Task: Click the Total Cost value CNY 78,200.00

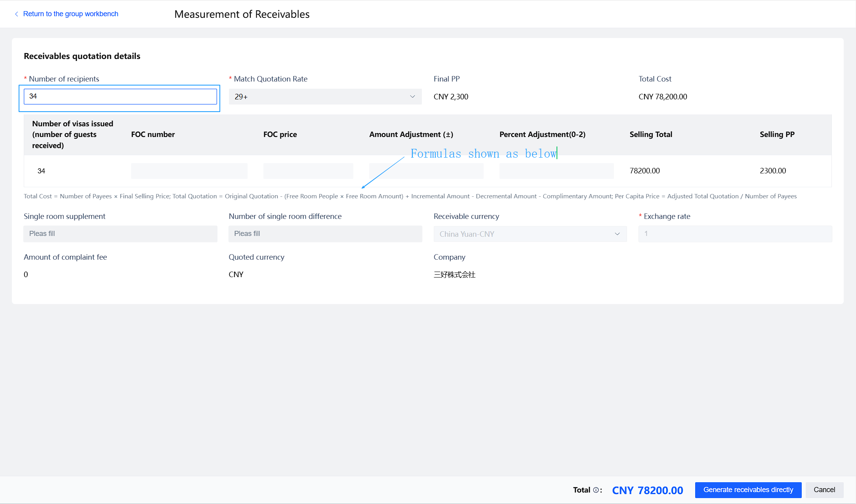Action: [x=663, y=97]
